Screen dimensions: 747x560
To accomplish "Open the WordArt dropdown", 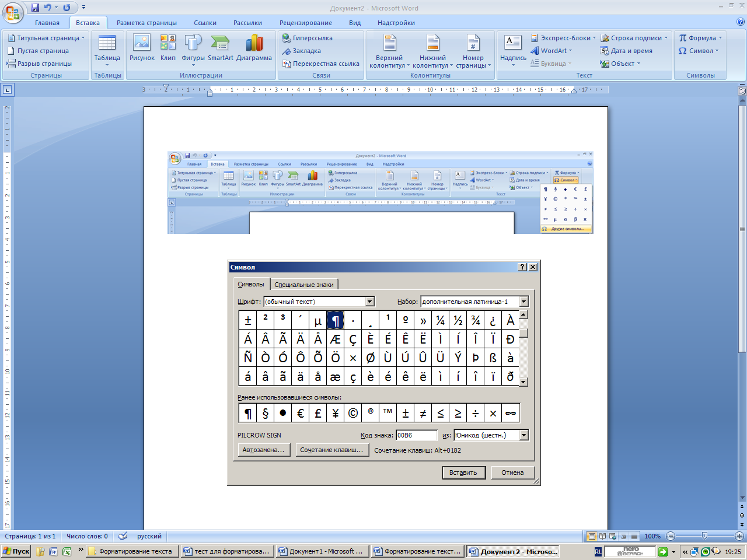I will point(551,51).
